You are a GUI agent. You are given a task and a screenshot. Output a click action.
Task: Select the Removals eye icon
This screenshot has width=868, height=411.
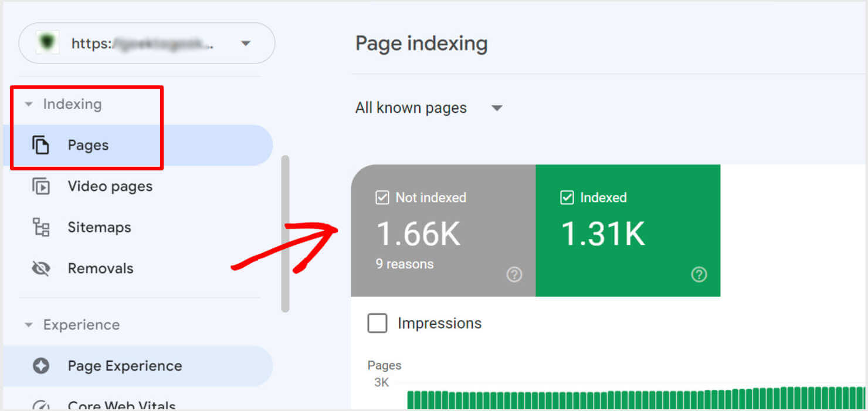pyautogui.click(x=40, y=268)
